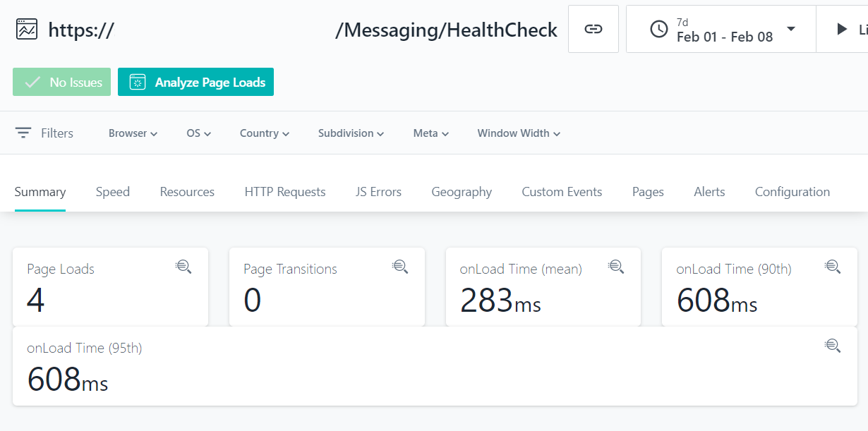Open the onLoad Time (mean) magnifier icon
Image resolution: width=868 pixels, height=431 pixels.
pos(616,266)
